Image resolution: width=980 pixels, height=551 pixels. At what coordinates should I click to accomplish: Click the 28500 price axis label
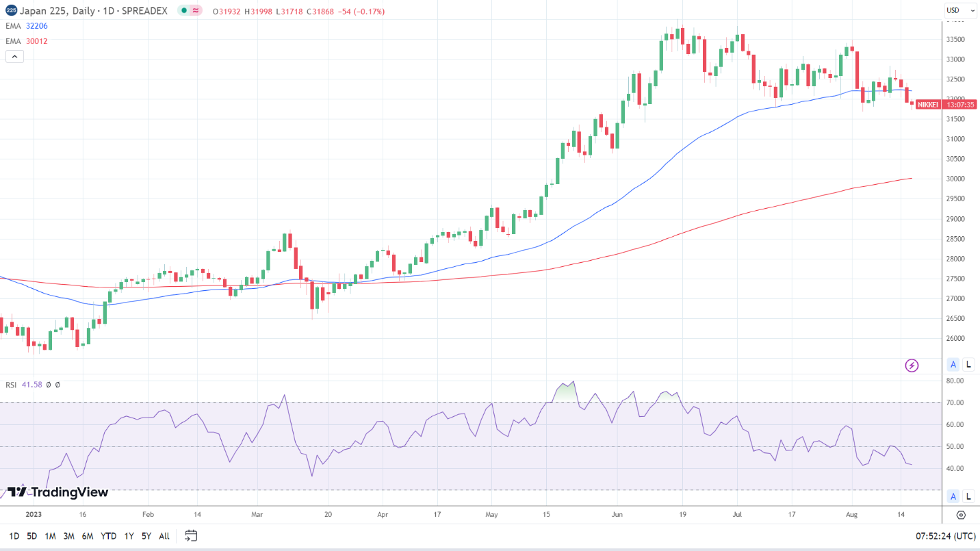[954, 238]
